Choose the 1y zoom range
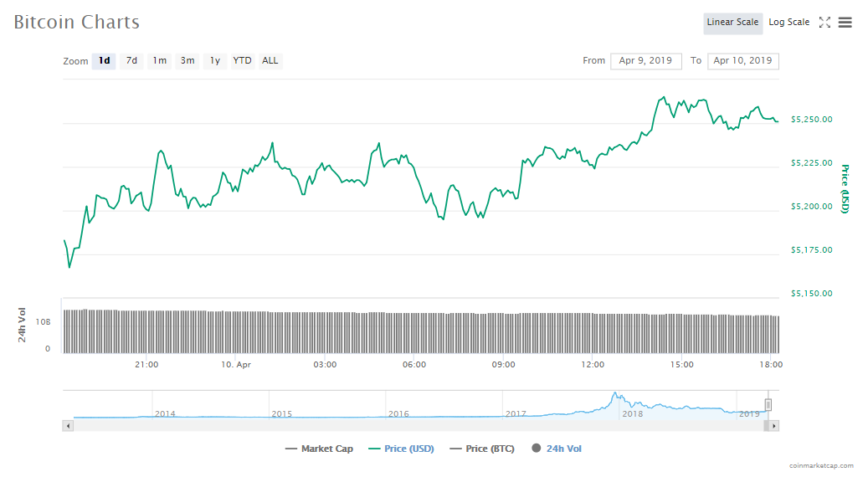The width and height of the screenshot is (868, 477). [x=215, y=61]
